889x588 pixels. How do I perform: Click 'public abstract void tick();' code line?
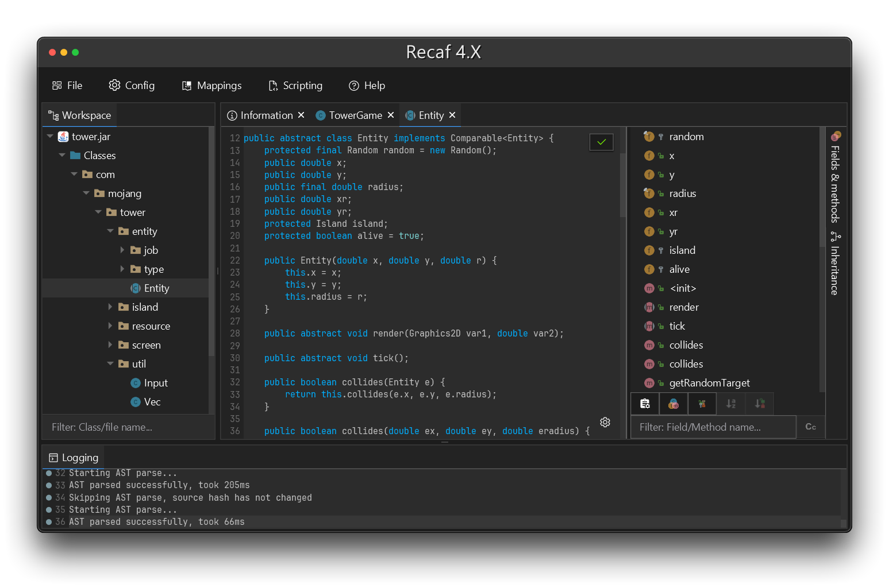(336, 358)
